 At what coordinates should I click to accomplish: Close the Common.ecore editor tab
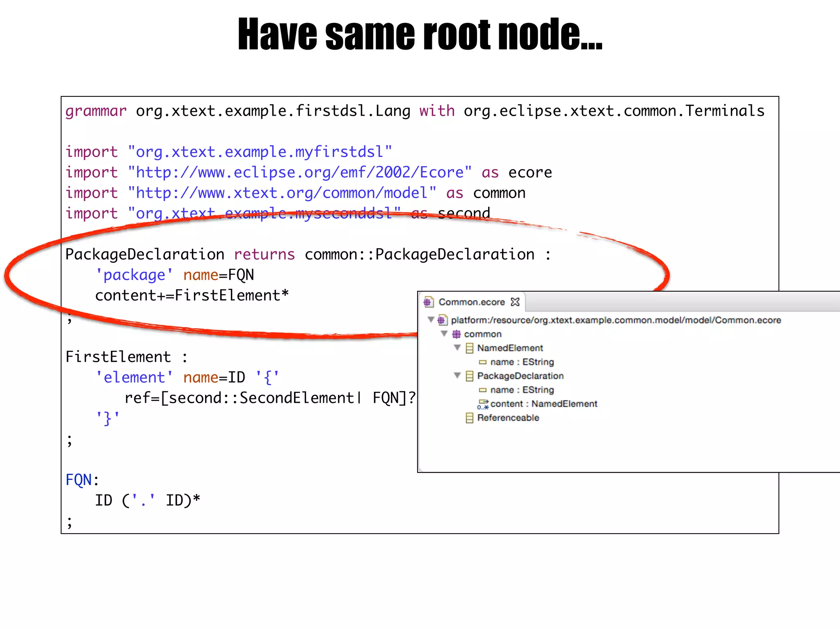(x=515, y=302)
